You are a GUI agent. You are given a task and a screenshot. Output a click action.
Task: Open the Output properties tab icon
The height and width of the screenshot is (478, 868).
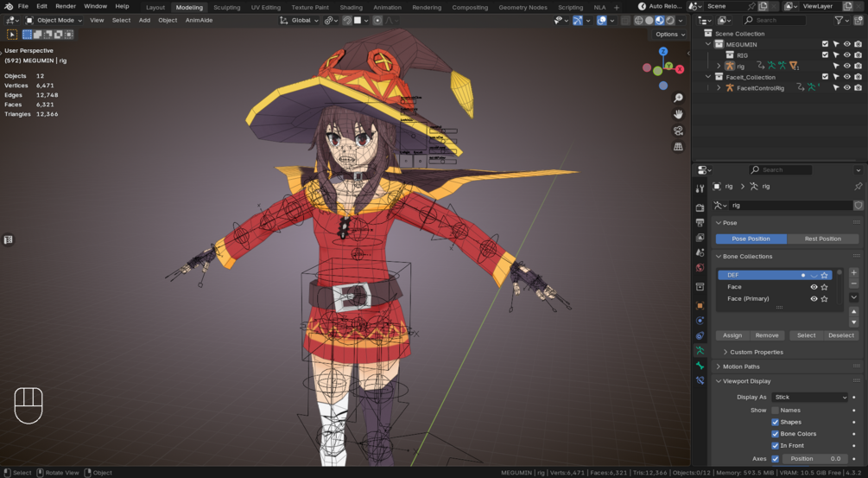(700, 223)
